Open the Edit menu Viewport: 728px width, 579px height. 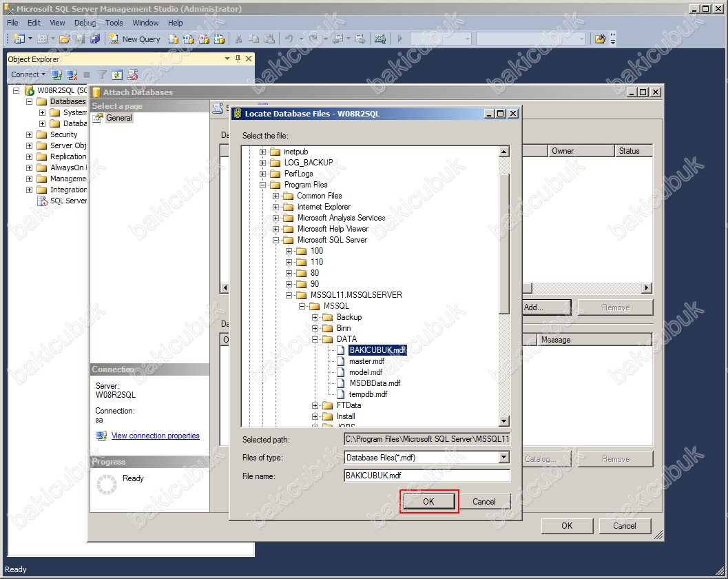click(34, 23)
